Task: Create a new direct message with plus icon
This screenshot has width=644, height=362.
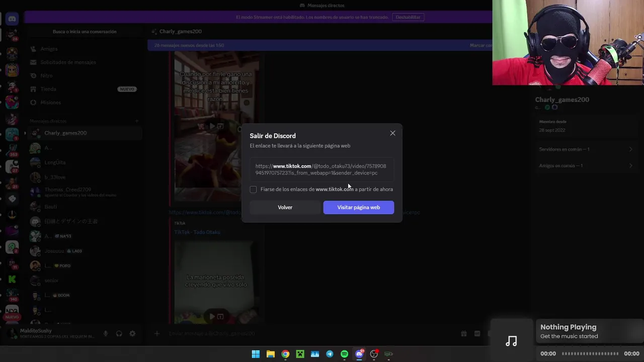Action: (x=136, y=121)
